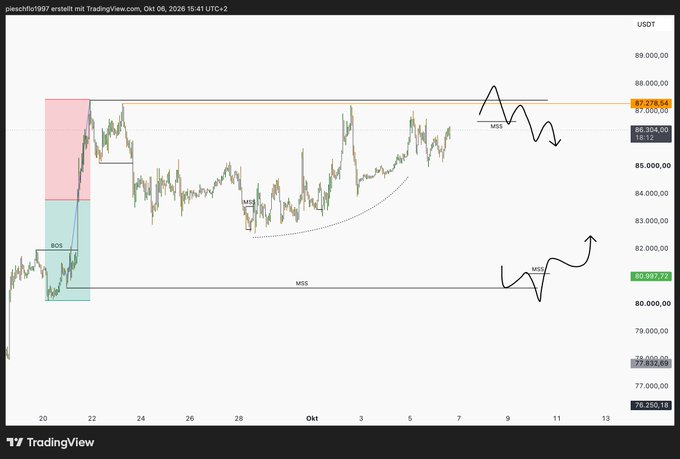The image size is (680, 459).
Task: Click the bold 80.000,00 axis label
Action: coord(653,303)
